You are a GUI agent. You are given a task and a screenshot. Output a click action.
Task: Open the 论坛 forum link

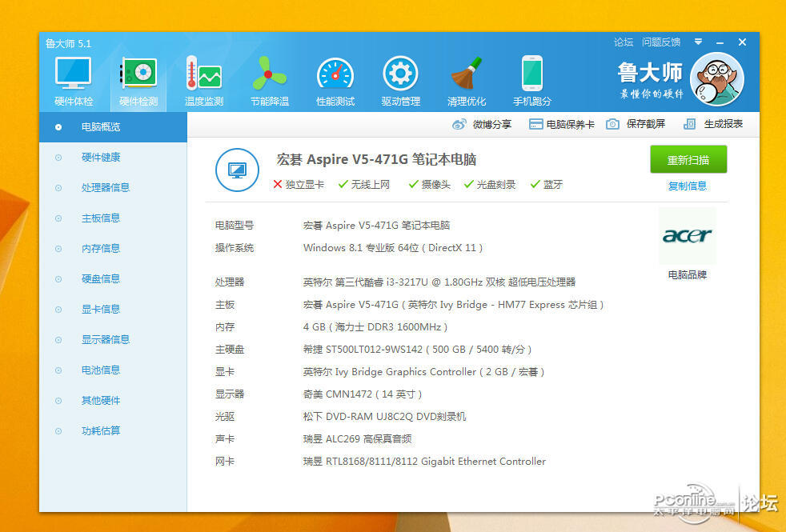624,42
